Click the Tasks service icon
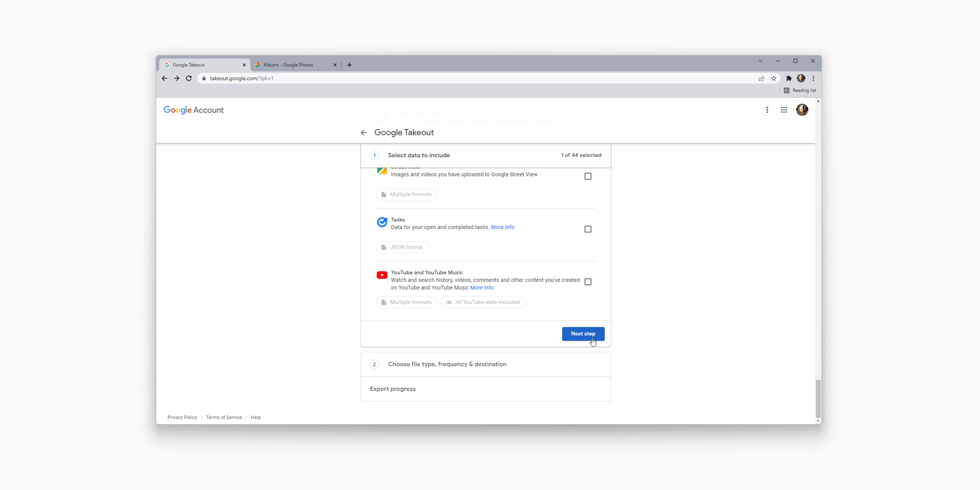980x490 pixels. pos(382,222)
